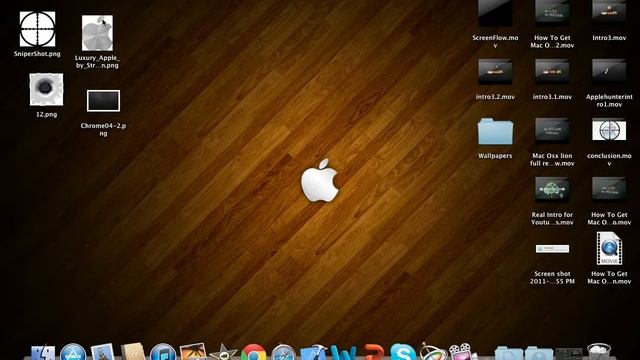Launch Safari compass icon in Dock
This screenshot has width=640, height=360.
point(283,352)
